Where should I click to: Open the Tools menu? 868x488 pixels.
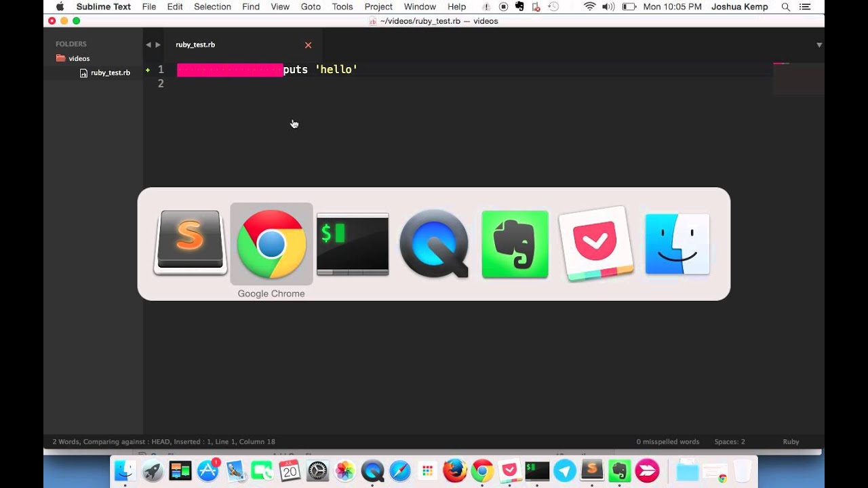tap(342, 7)
